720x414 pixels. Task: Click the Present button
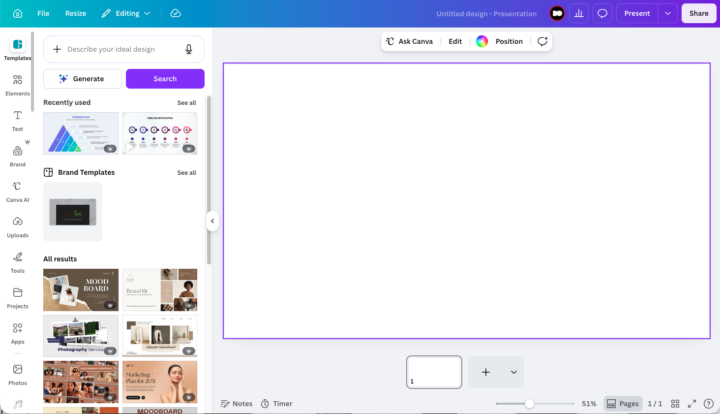click(x=636, y=13)
